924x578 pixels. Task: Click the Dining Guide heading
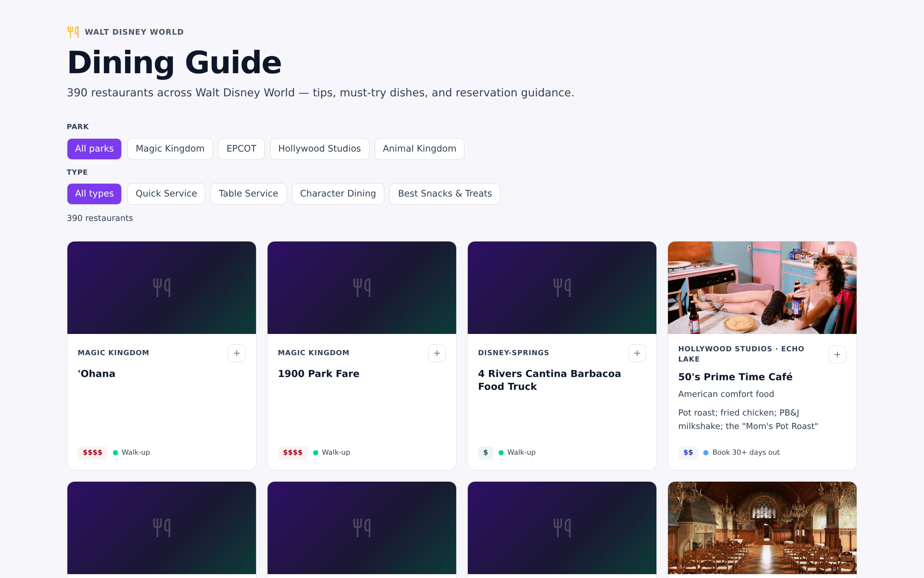pos(175,62)
